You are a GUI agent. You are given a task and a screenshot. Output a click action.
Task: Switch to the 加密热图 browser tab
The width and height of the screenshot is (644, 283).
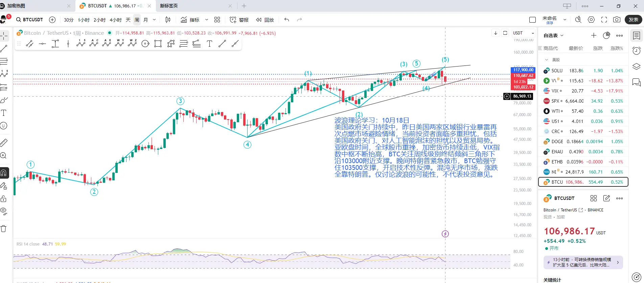(37, 6)
